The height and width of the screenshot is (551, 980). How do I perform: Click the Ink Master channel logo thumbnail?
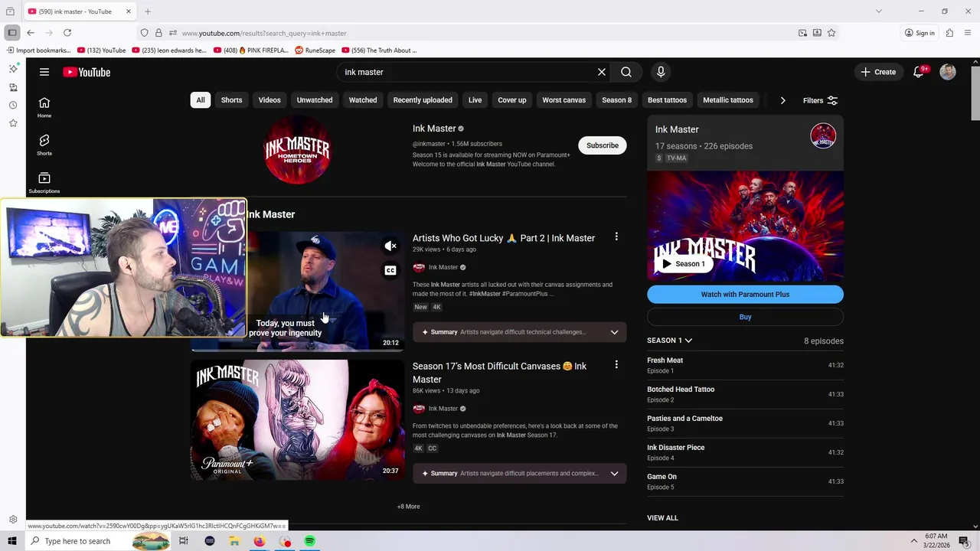[x=297, y=150]
